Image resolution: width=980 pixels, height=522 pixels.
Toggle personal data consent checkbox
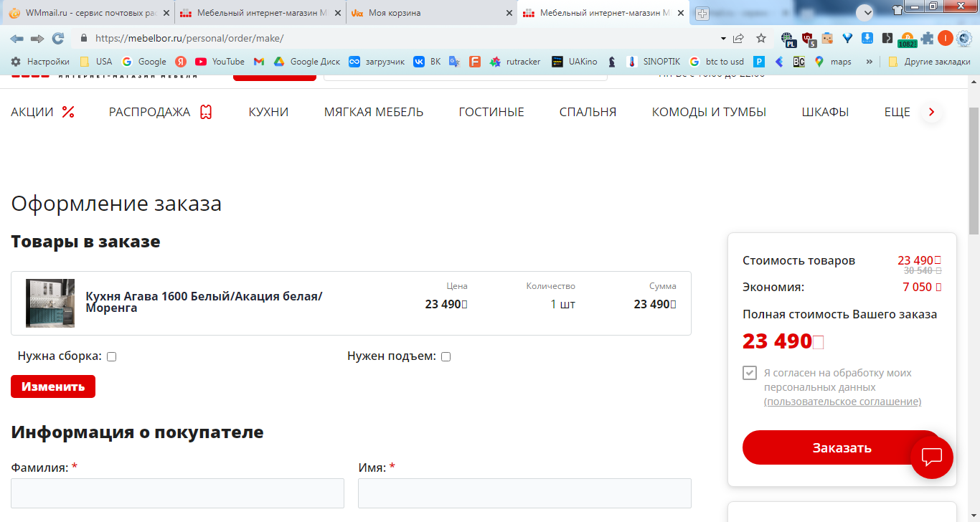[750, 373]
